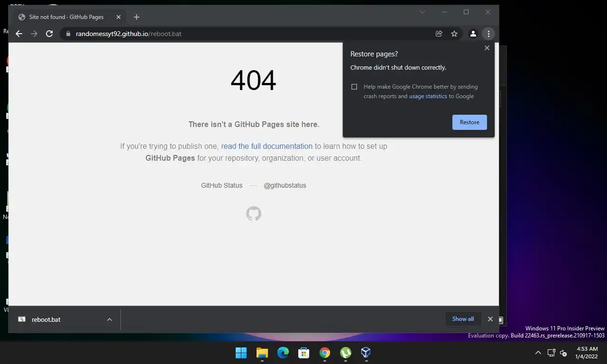Show hidden system tray icons
The image size is (607, 364).
pos(538,353)
